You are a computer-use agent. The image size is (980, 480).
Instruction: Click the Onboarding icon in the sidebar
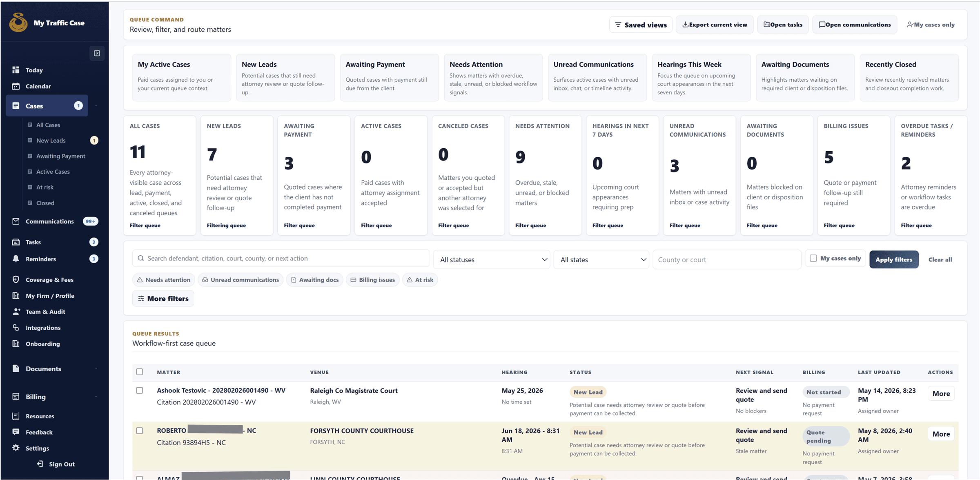click(16, 344)
